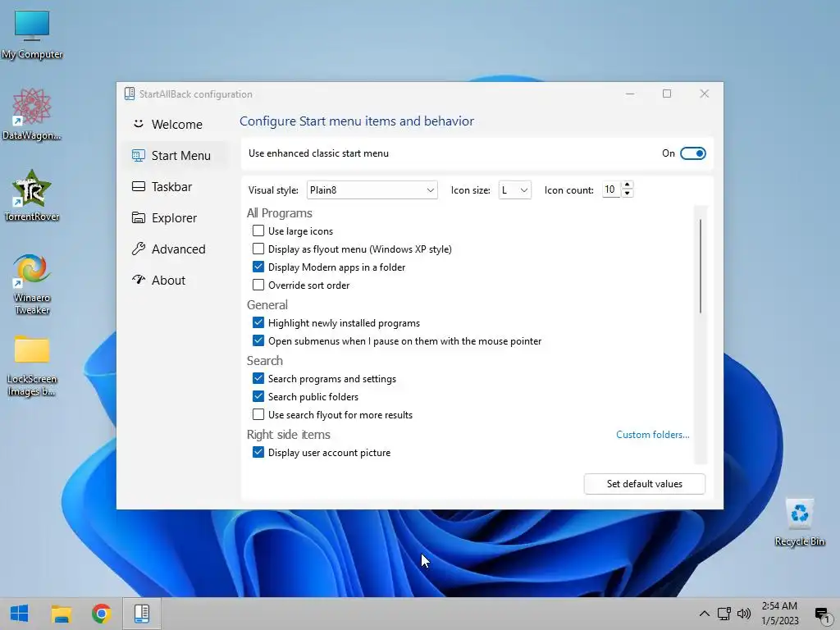Uncheck Open submenus on mouse pause

(258, 340)
